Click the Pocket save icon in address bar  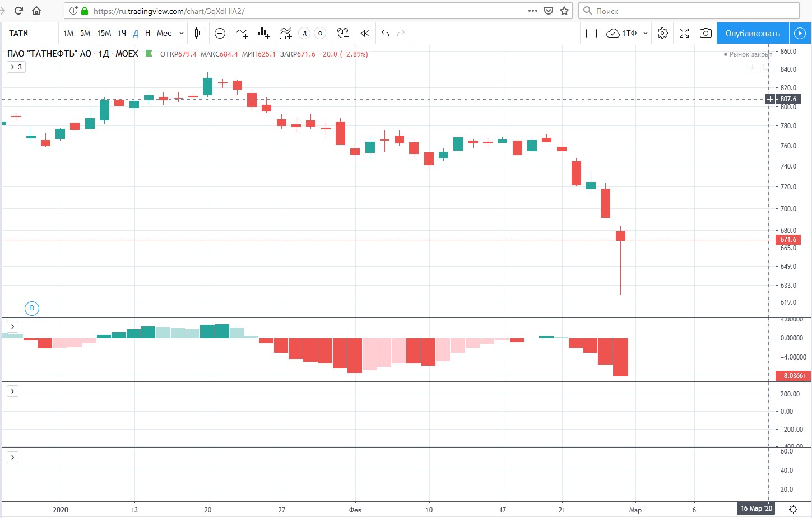pyautogui.click(x=549, y=11)
